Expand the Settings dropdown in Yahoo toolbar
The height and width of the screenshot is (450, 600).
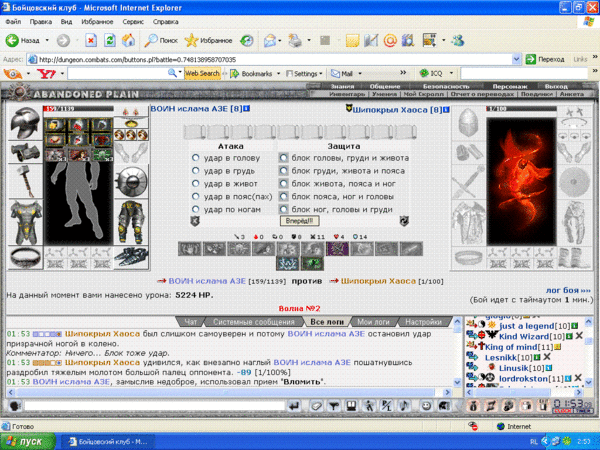tap(320, 73)
